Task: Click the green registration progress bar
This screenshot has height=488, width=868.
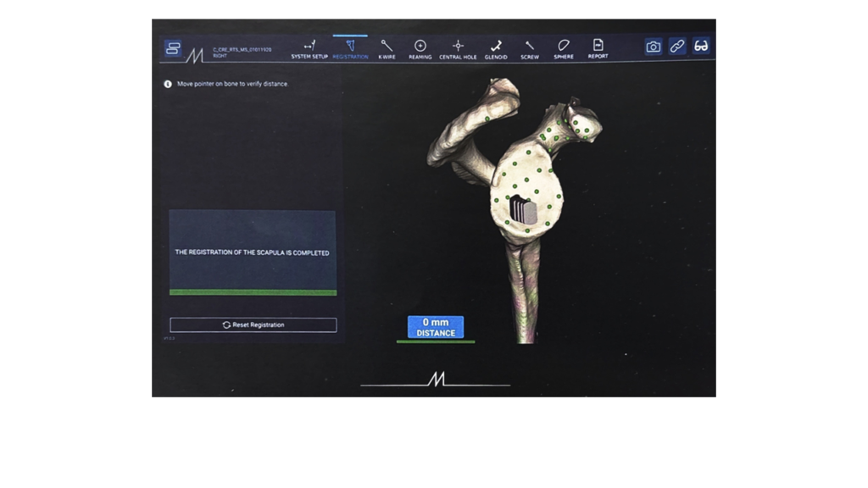Action: tap(253, 292)
